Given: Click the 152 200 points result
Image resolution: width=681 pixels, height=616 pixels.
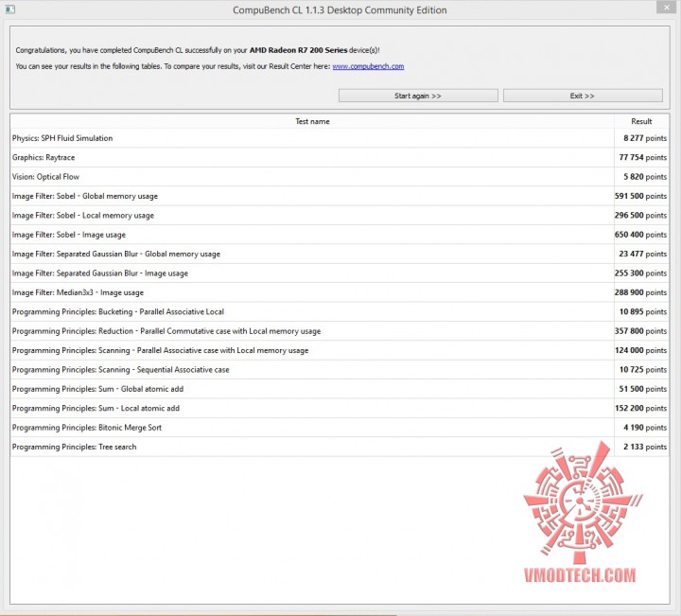Looking at the screenshot, I should point(640,409).
